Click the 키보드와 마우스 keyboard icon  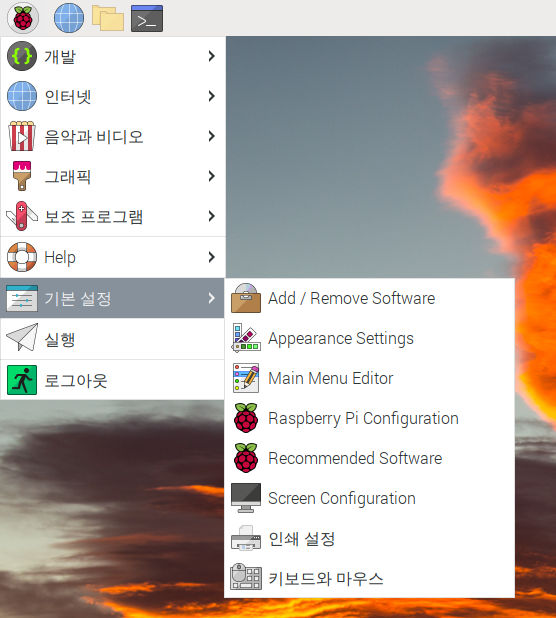coord(246,577)
